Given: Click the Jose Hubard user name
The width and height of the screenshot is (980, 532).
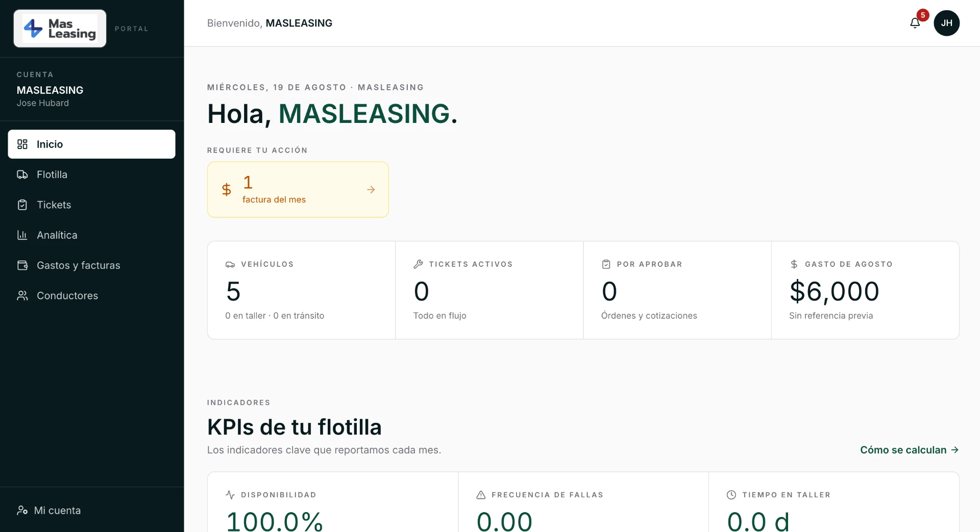Looking at the screenshot, I should [x=42, y=103].
